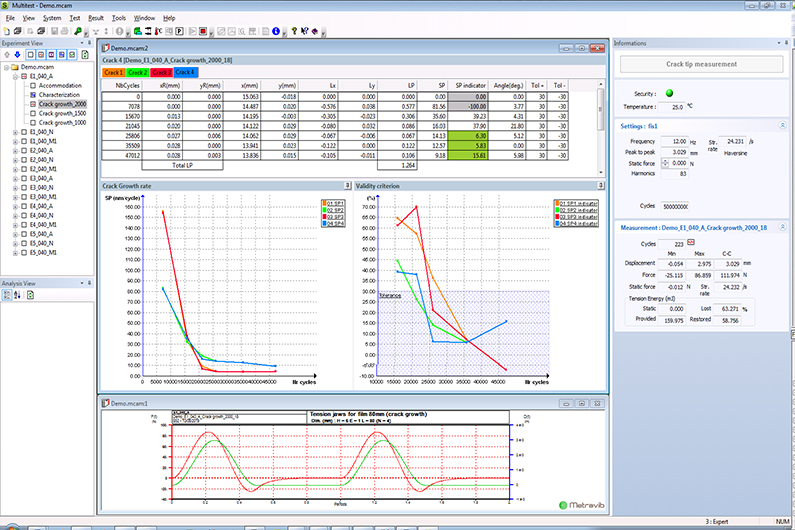Click the refresh icon in Analysis View toolbar
Viewport: 795px width, 530px height.
30,295
